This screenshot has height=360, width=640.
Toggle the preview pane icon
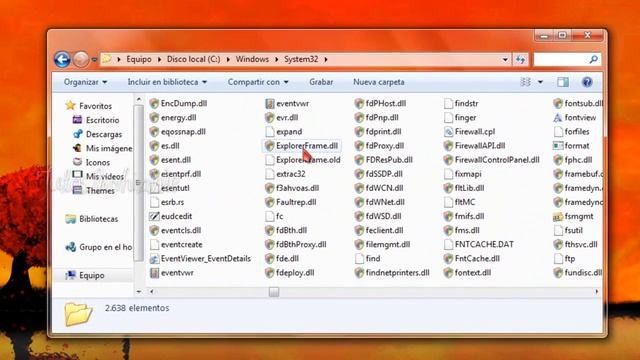point(563,82)
